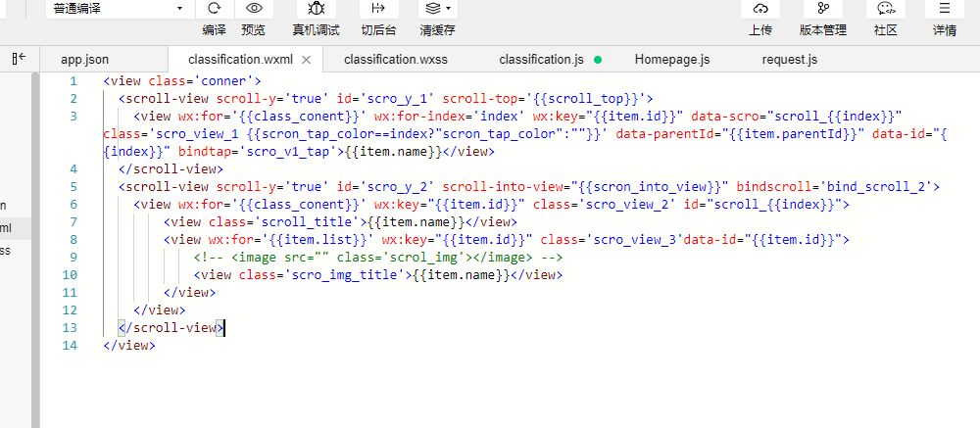The height and width of the screenshot is (428, 980).
Task: Open the request.js tab
Action: [789, 60]
